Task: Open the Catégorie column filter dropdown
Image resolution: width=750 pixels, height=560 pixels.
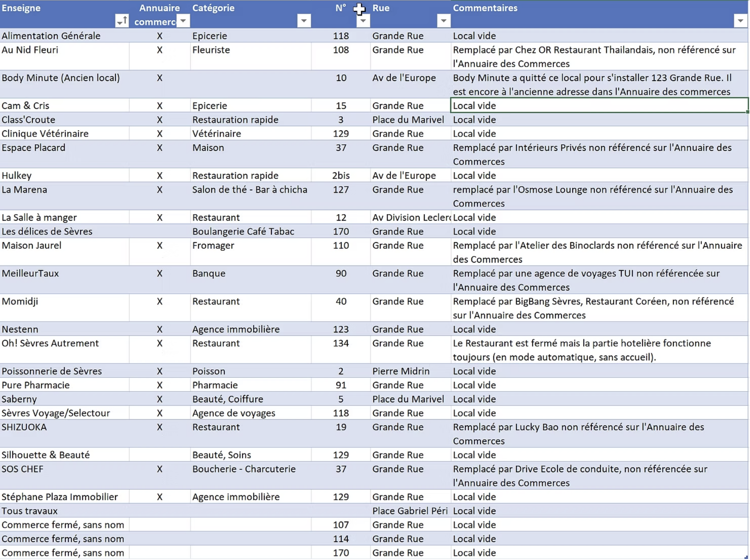Action: click(304, 21)
